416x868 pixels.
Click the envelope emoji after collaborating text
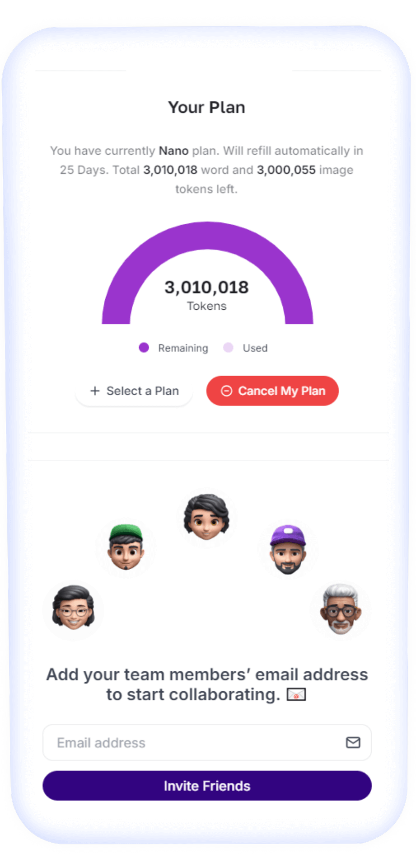point(296,694)
